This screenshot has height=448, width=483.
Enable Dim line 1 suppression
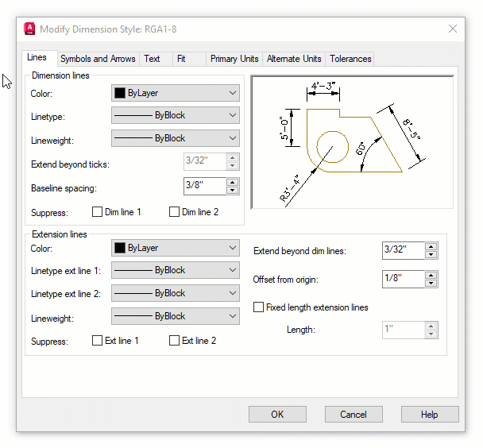(x=98, y=212)
